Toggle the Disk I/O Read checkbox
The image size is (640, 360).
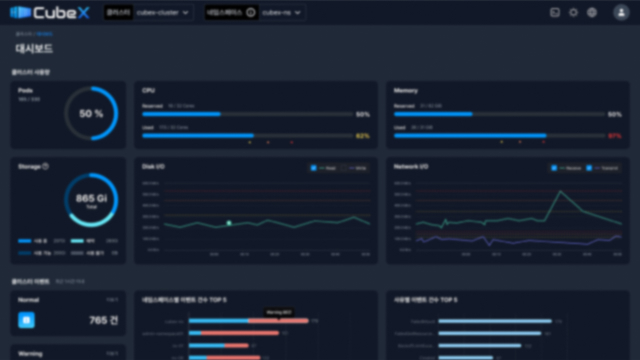tap(313, 168)
